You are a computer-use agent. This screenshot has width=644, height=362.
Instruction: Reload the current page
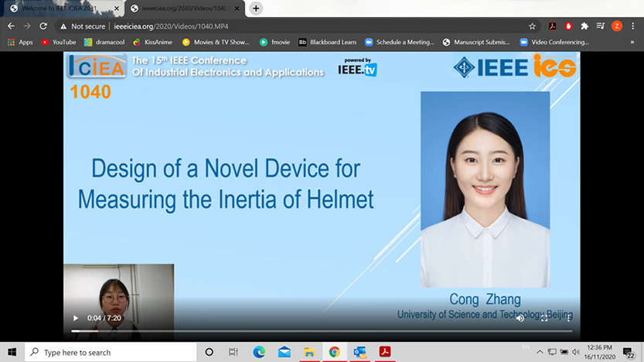coord(43,26)
